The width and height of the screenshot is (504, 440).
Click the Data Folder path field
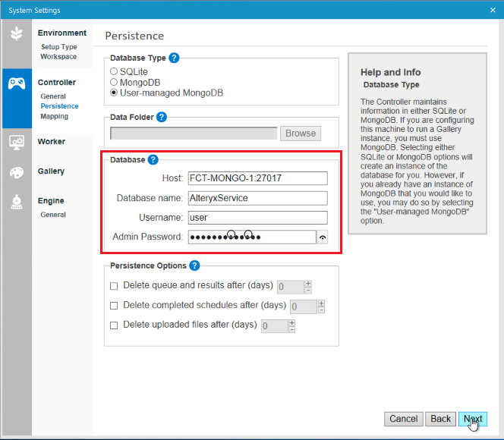[194, 134]
